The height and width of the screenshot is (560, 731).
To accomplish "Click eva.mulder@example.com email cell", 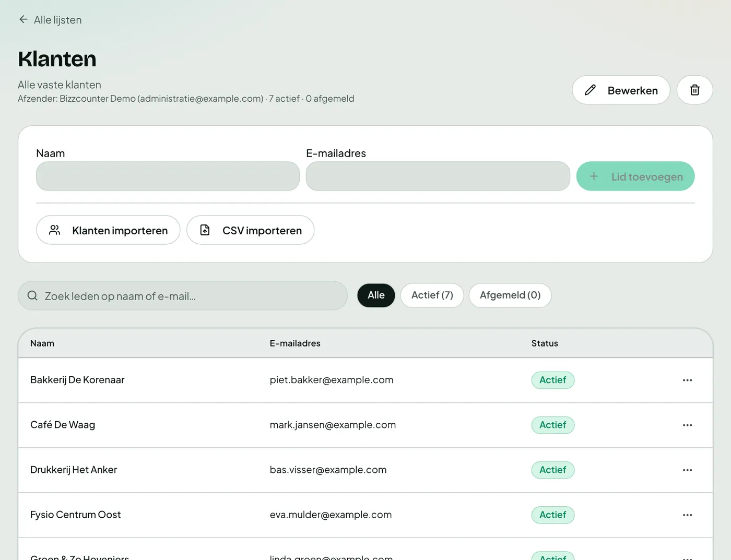I will click(331, 515).
